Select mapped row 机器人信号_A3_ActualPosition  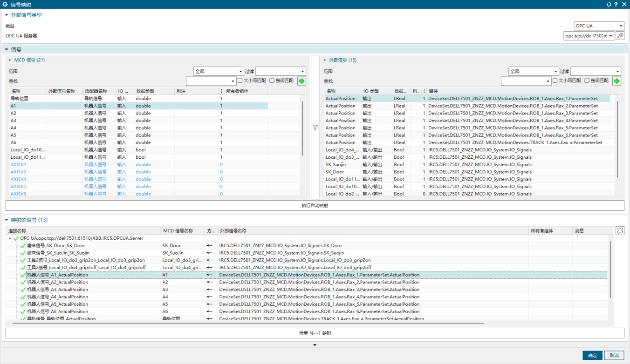click(x=57, y=290)
